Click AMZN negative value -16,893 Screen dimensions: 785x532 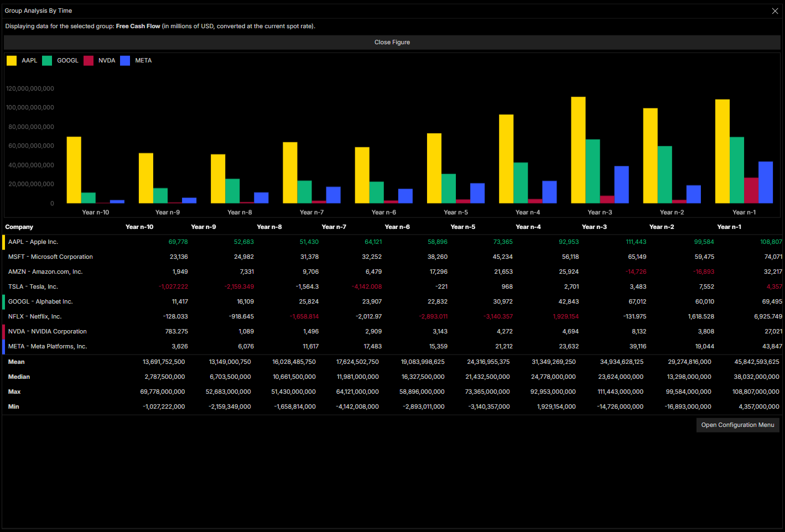[x=703, y=272]
